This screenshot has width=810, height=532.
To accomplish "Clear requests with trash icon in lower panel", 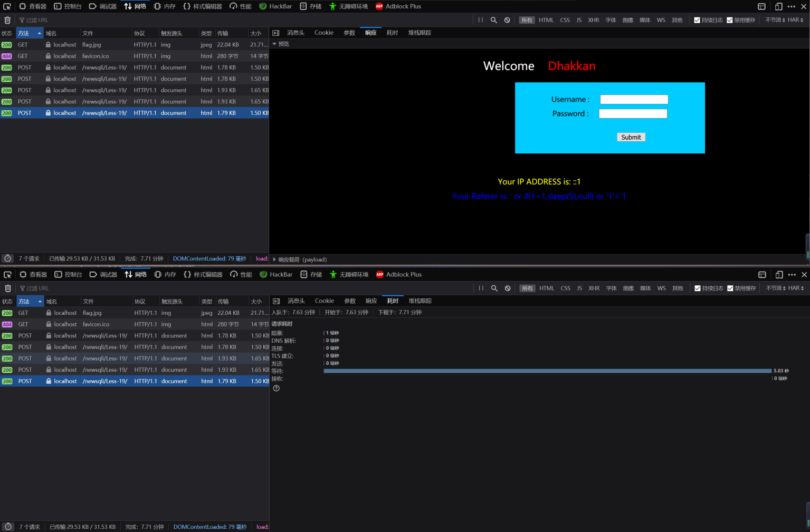I will click(8, 288).
